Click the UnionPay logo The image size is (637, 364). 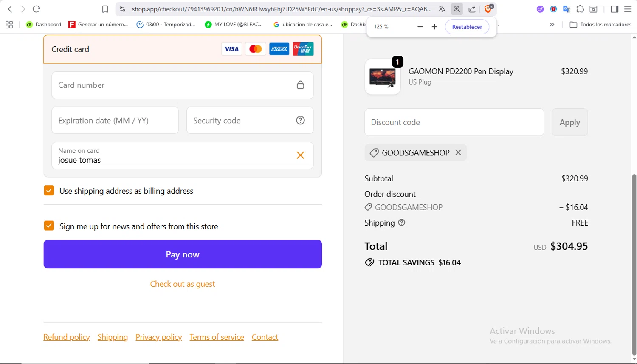[303, 49]
